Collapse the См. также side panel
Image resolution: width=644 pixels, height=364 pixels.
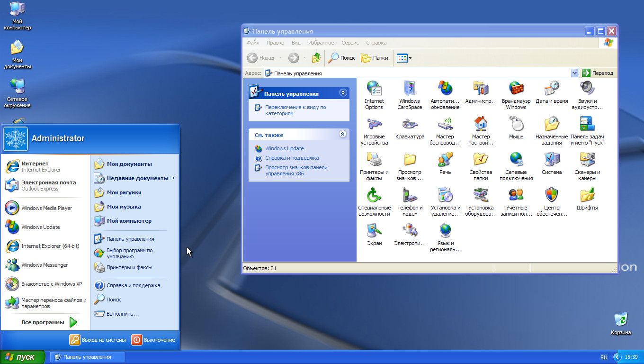(342, 135)
